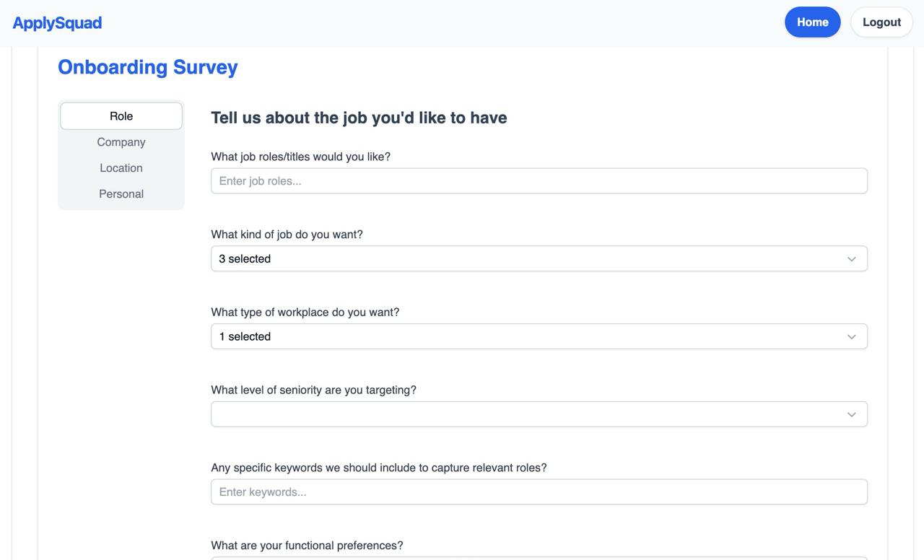The height and width of the screenshot is (560, 924).
Task: Click the "What level of seniority" question label
Action: 313,390
